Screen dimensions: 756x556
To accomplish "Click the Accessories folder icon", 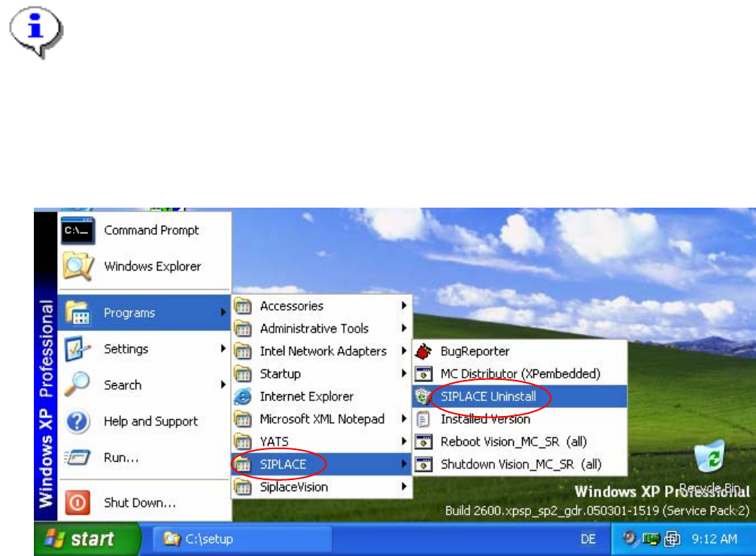I will [x=243, y=305].
